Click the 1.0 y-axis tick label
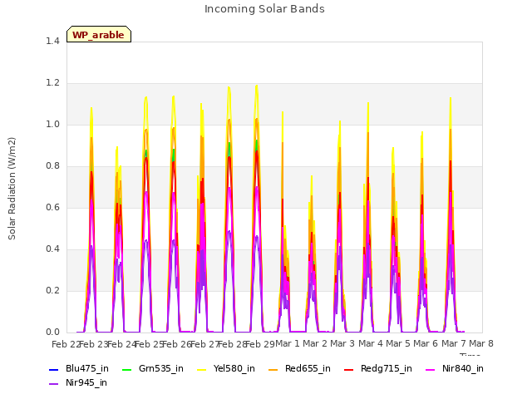The height and width of the screenshot is (399, 532). pyautogui.click(x=52, y=124)
